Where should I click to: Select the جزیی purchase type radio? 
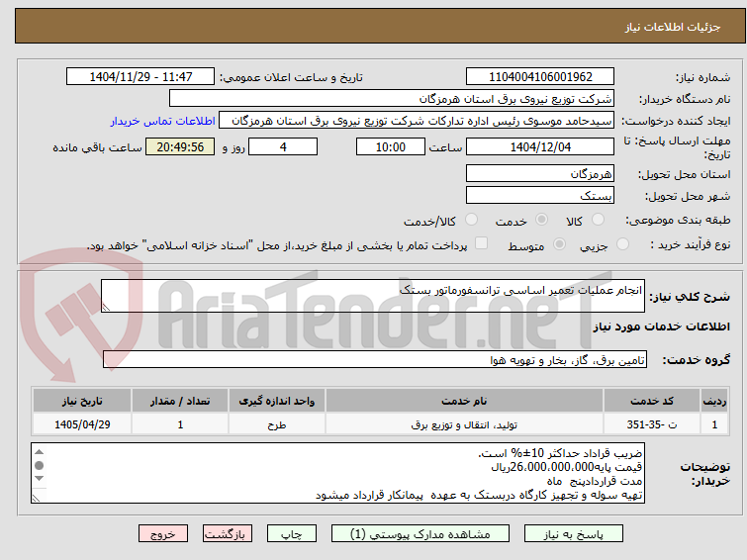tap(622, 244)
